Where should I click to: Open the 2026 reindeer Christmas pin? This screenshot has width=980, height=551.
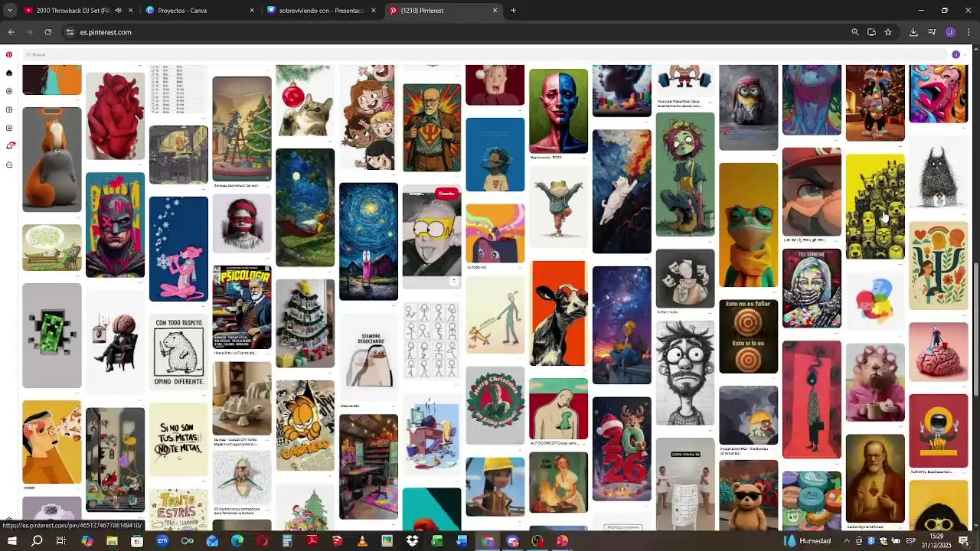coord(622,448)
